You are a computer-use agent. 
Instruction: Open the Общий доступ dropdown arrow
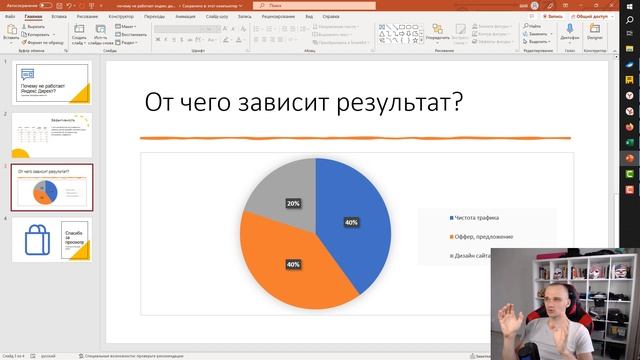pos(612,16)
